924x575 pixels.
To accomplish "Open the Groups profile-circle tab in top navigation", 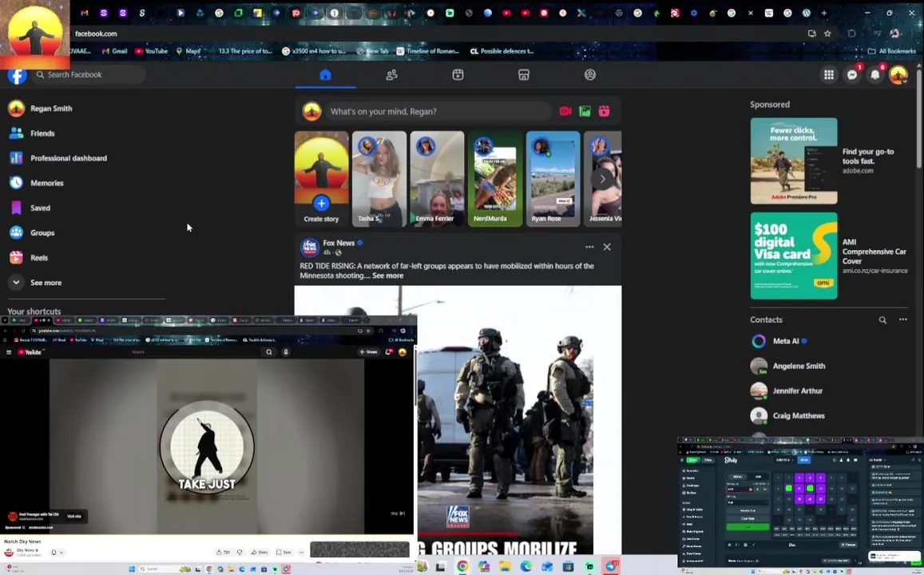I will pos(590,75).
